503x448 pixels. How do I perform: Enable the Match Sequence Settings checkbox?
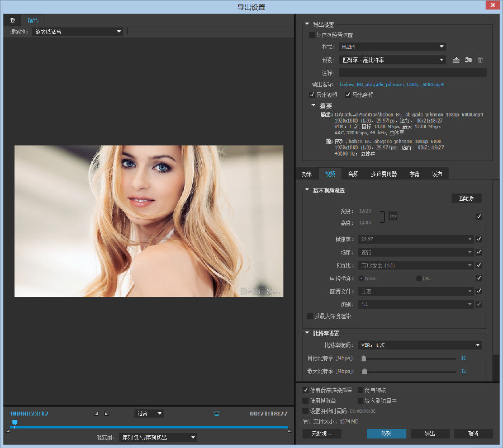point(312,35)
